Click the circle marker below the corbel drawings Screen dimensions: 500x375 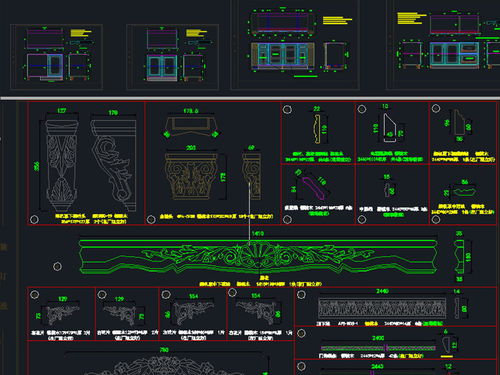34,219
